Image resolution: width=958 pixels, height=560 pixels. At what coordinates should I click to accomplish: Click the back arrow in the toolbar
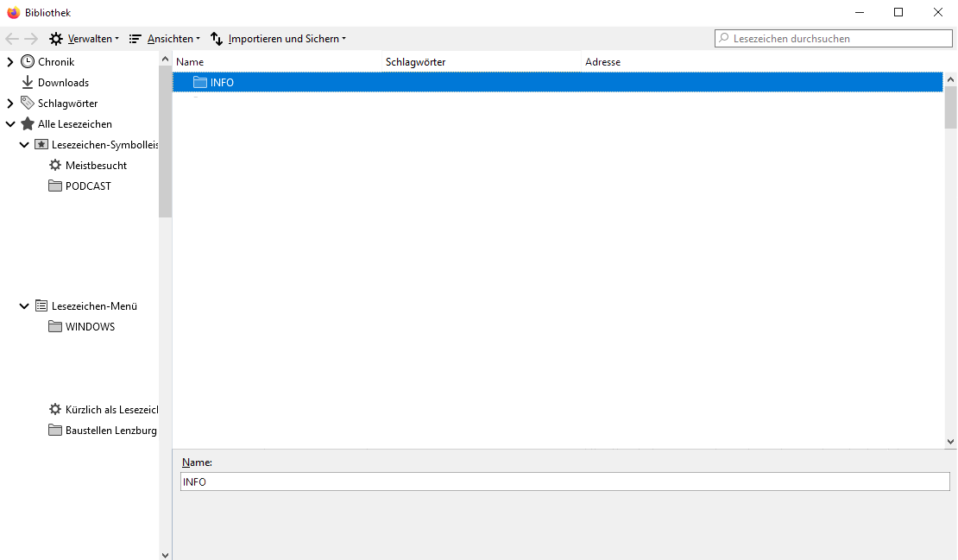(12, 39)
